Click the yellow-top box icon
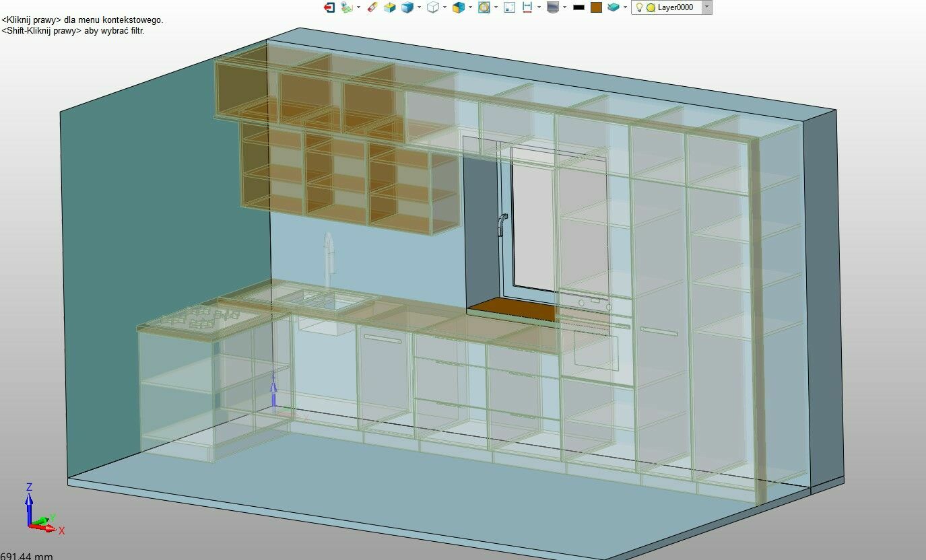Image resolution: width=926 pixels, height=560 pixels. [x=389, y=7]
